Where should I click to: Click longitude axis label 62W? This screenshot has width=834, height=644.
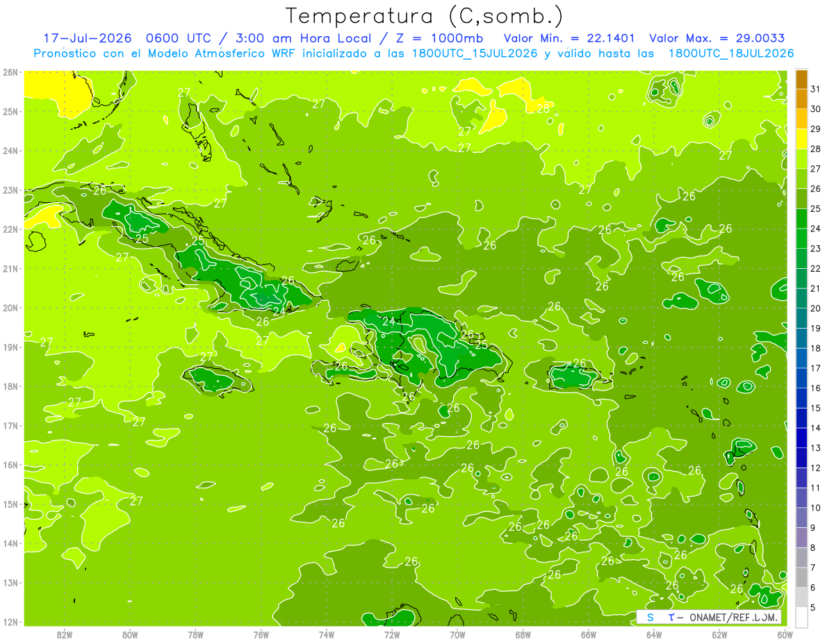click(719, 634)
